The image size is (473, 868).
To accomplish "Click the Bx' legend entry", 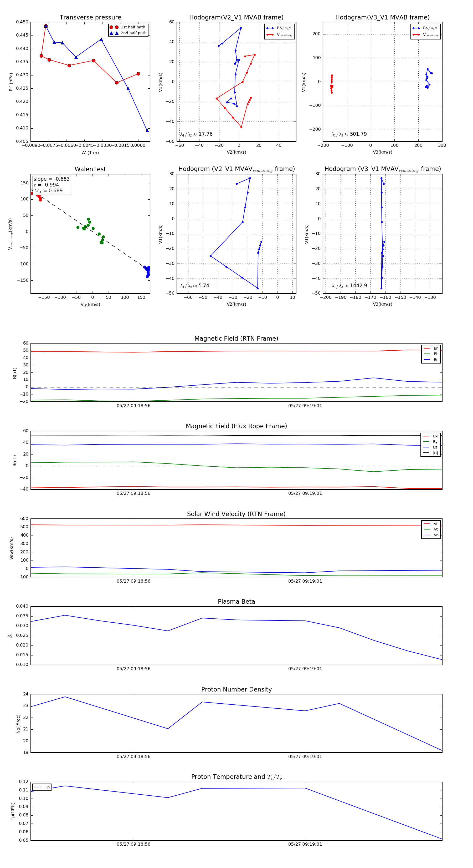I will click(431, 436).
